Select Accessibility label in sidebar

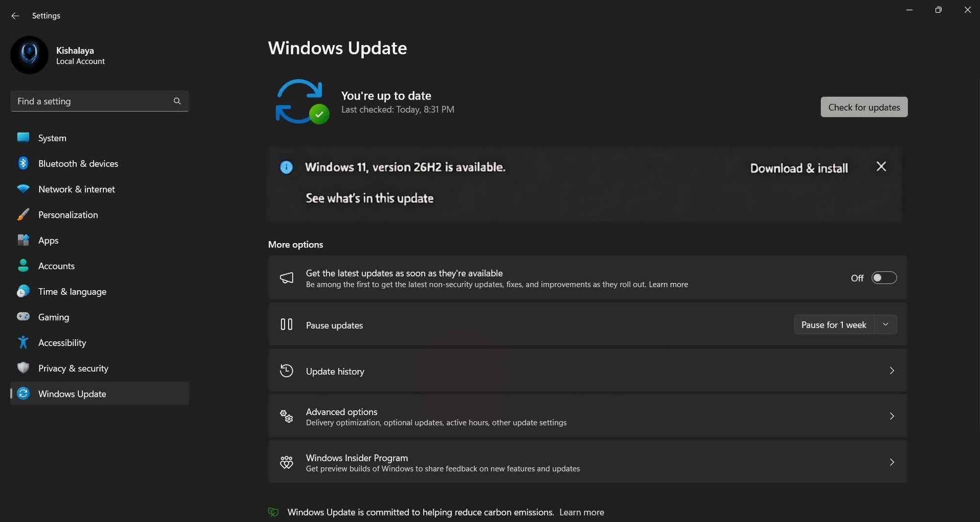(x=62, y=343)
